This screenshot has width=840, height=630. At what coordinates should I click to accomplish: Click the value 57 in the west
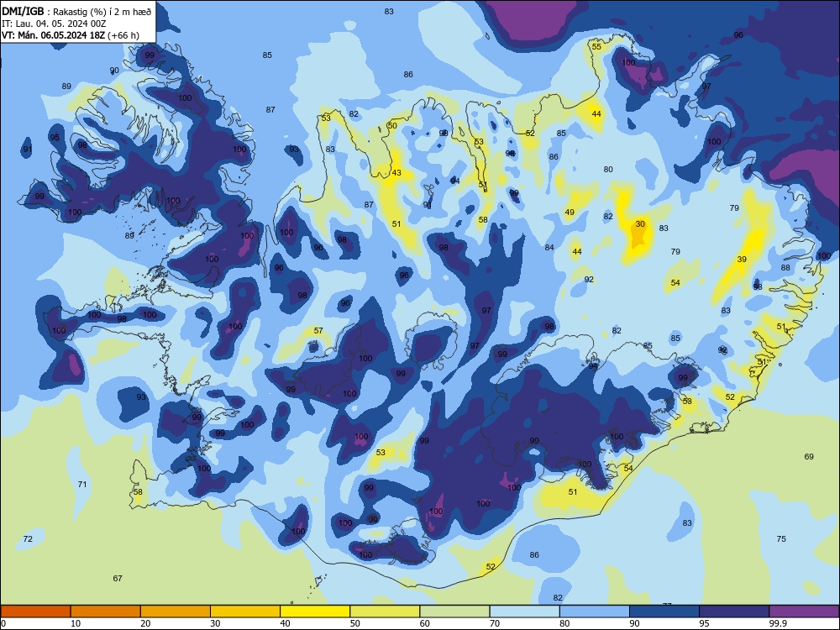pos(318,330)
